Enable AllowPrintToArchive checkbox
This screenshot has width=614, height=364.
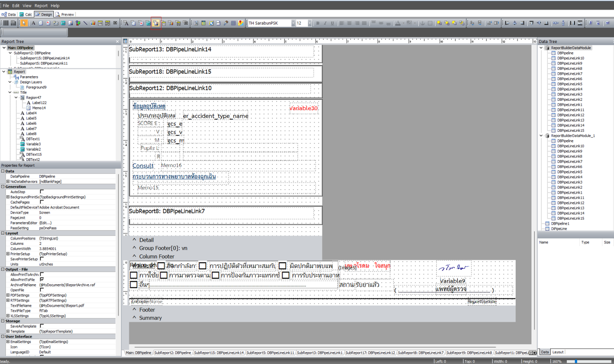(42, 274)
